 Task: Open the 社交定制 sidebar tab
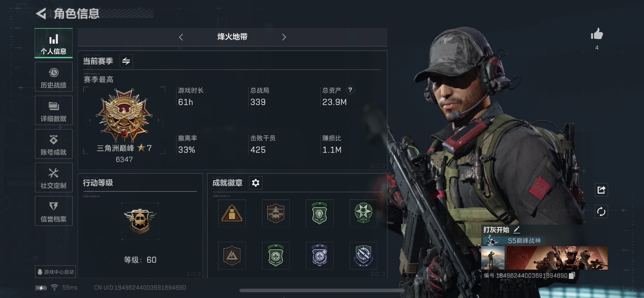(x=54, y=177)
